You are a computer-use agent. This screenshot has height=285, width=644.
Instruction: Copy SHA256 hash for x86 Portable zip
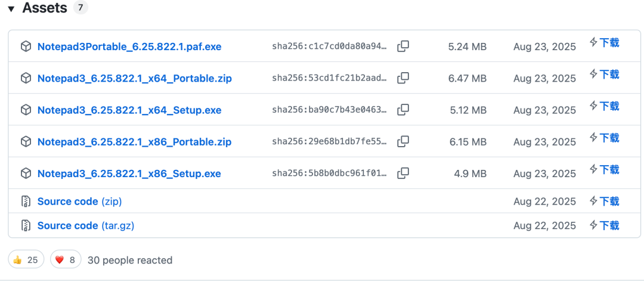point(403,141)
